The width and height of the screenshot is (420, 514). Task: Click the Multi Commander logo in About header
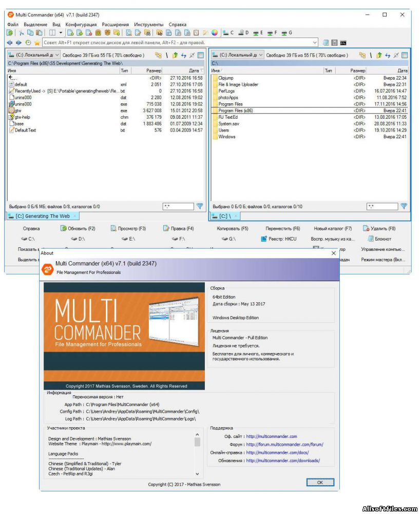click(x=47, y=269)
